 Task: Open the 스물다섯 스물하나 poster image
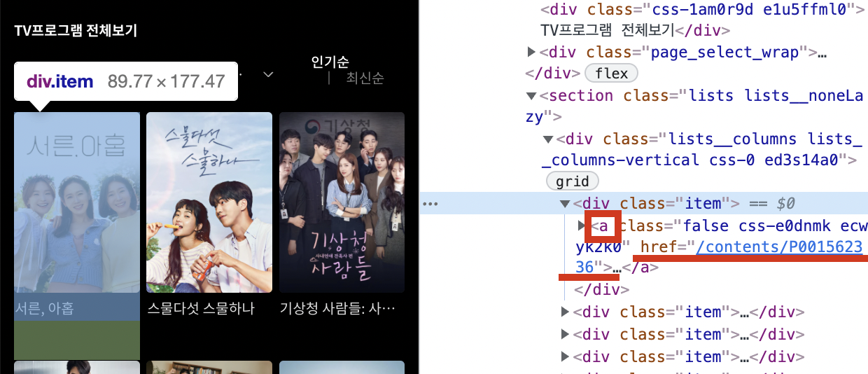pos(209,202)
